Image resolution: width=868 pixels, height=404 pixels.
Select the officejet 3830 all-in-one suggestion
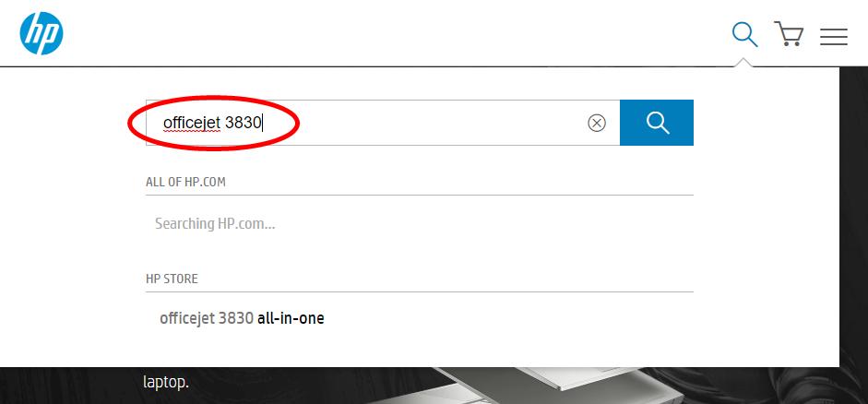tap(242, 318)
